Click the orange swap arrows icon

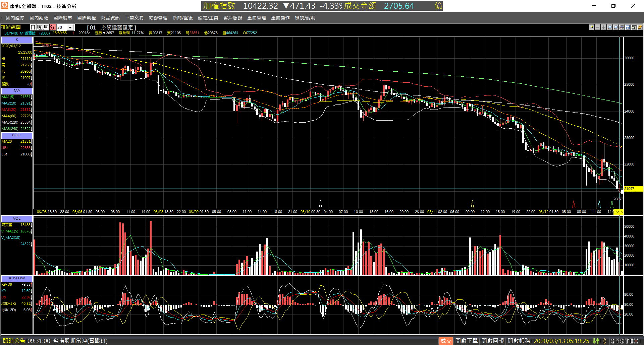pos(640,27)
